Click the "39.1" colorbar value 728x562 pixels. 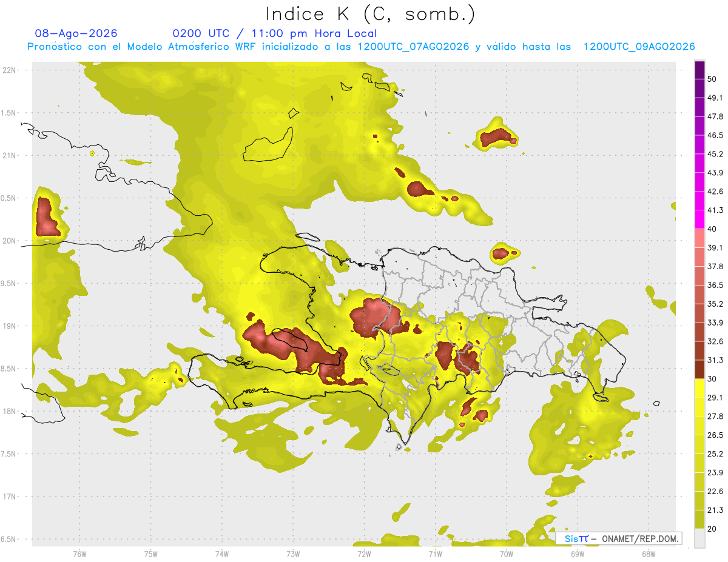pyautogui.click(x=715, y=248)
